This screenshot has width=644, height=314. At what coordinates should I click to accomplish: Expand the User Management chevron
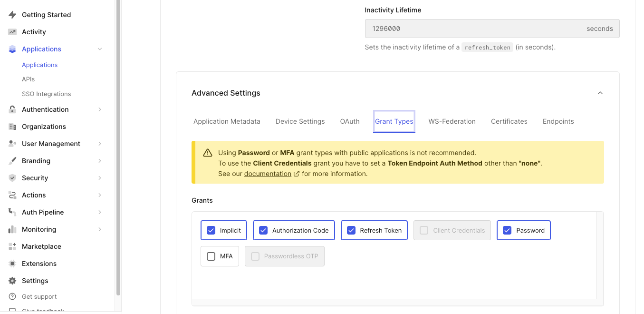[100, 144]
